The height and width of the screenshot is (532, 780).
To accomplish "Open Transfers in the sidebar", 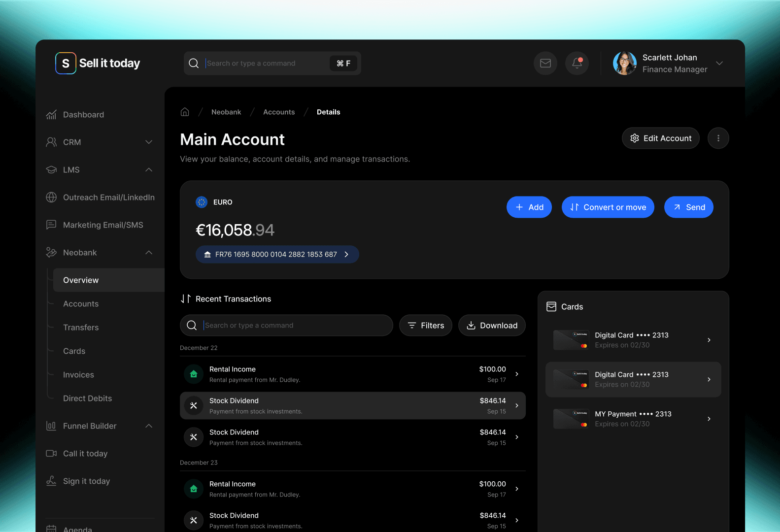I will coord(81,328).
